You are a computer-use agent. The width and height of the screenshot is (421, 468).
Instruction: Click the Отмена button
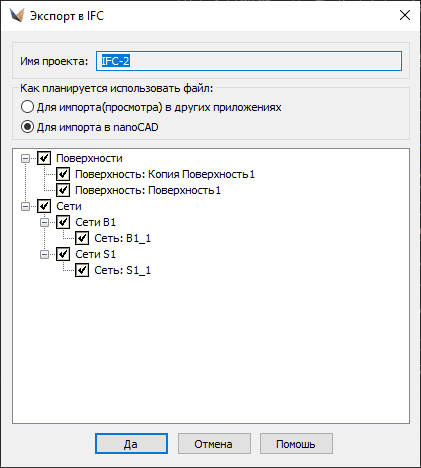(x=214, y=444)
